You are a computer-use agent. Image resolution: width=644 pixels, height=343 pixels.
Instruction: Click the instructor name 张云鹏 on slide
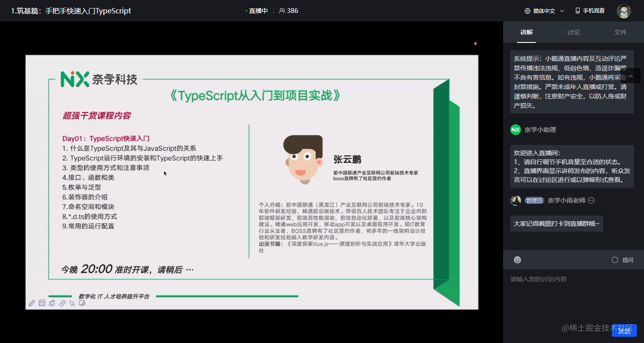click(x=347, y=160)
